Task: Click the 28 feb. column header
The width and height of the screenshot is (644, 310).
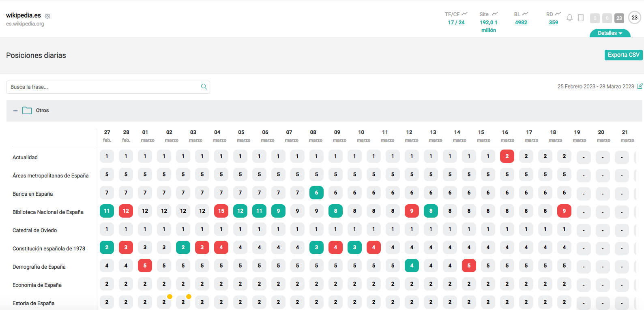Action: [126, 136]
